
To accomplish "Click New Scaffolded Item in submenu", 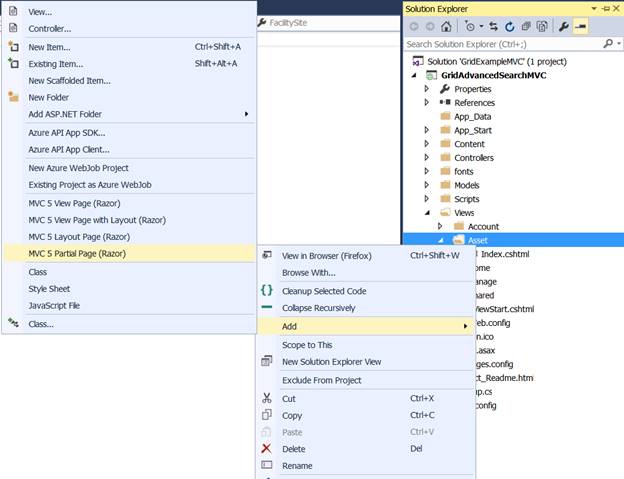I will (x=69, y=81).
